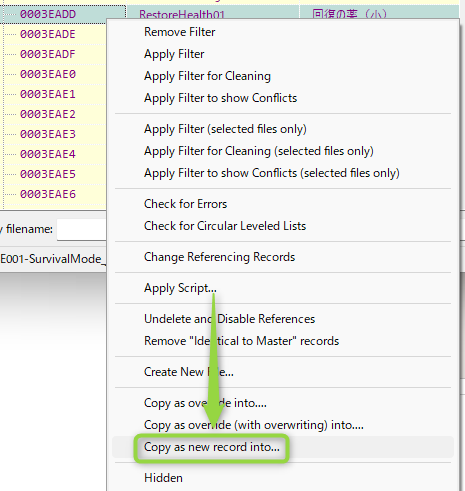The width and height of the screenshot is (465, 491).
Task: Select Apply Filter (selected files only)
Action: pos(225,129)
